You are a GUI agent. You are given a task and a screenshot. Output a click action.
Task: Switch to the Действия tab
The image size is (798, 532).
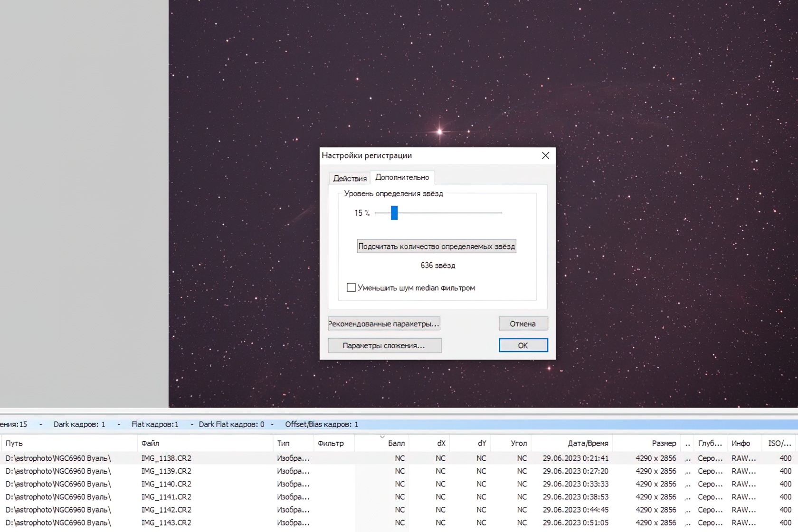point(350,179)
